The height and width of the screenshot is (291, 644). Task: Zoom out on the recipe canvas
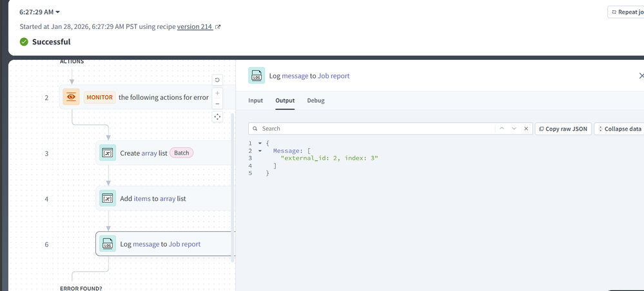[217, 104]
